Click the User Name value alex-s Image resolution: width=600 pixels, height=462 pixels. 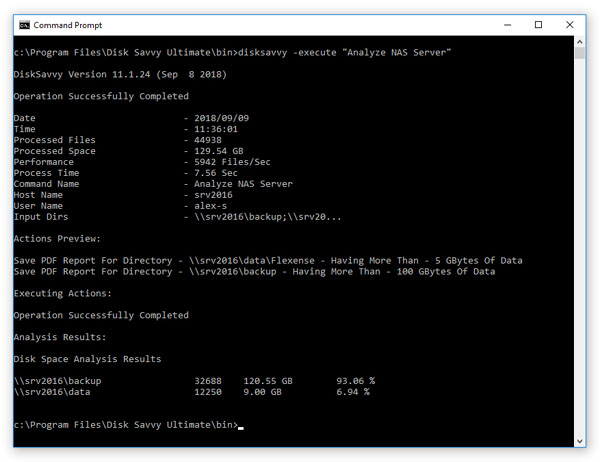pyautogui.click(x=210, y=206)
